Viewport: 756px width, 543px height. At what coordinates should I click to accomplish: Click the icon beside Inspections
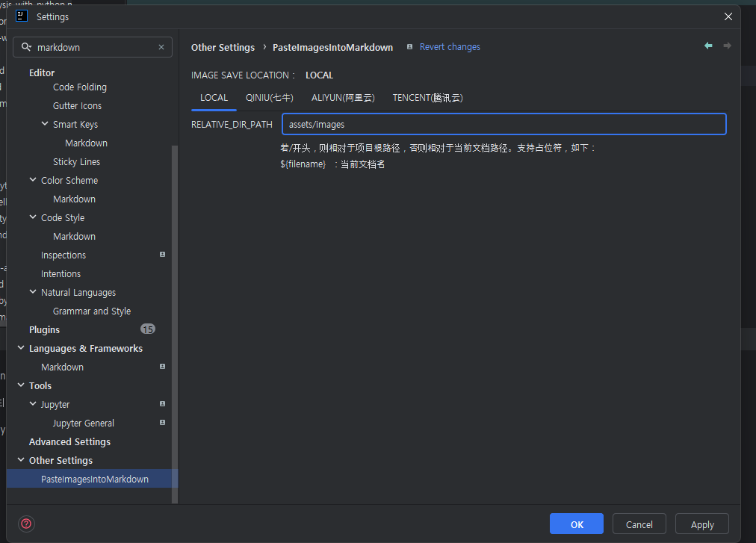pos(162,255)
